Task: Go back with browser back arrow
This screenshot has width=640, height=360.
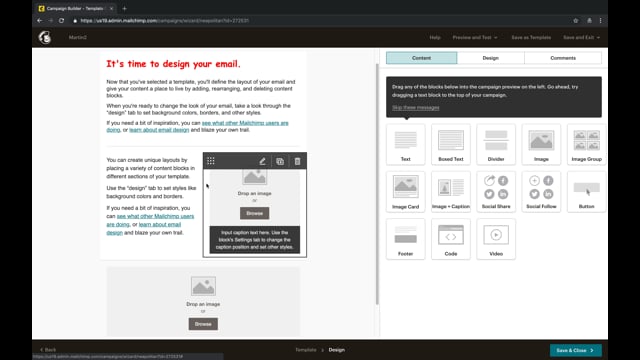Action: [x=39, y=20]
